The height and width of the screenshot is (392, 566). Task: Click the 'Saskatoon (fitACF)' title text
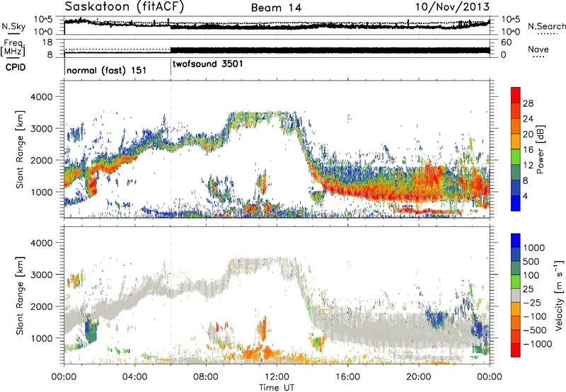click(x=125, y=6)
